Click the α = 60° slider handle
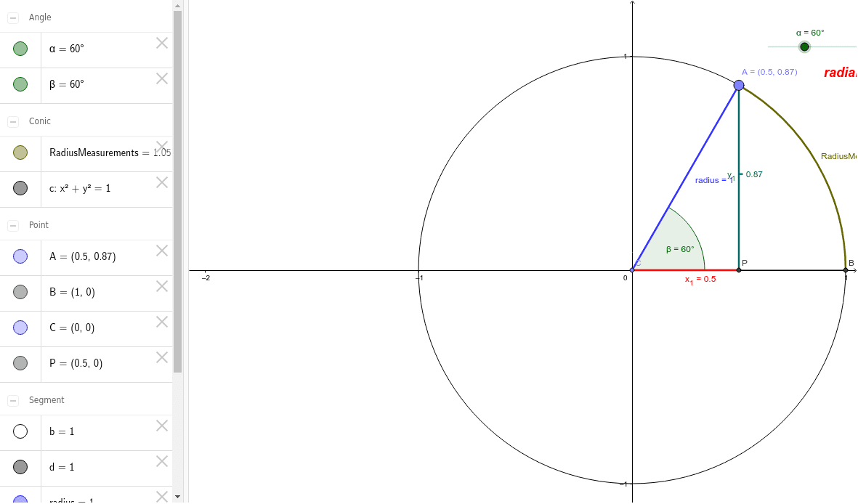Viewport: 858px width, 504px height. pos(804,46)
